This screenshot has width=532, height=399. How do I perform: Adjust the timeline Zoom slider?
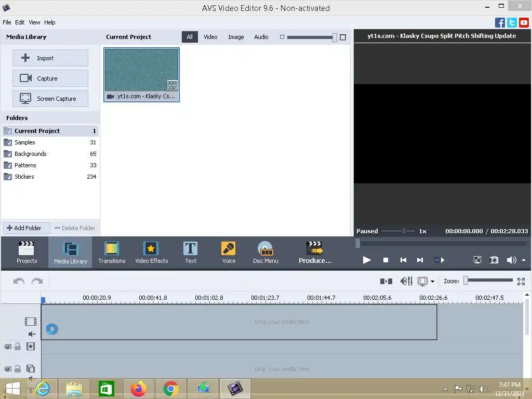click(x=466, y=280)
